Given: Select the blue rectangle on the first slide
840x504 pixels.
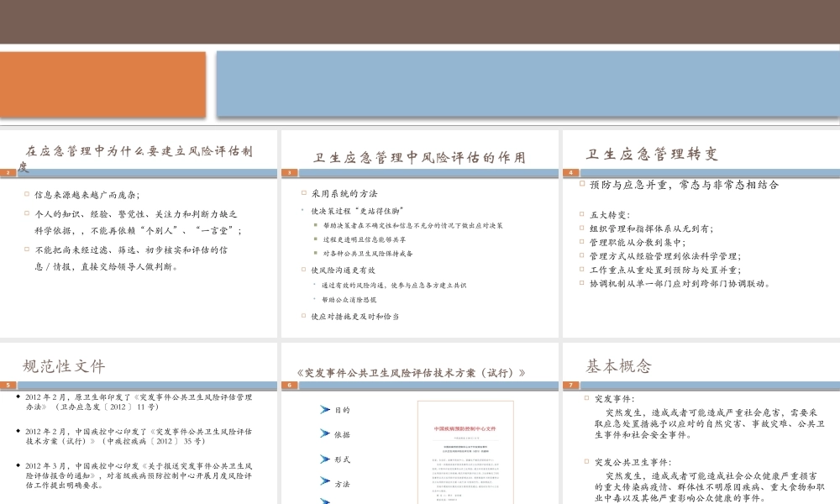Looking at the screenshot, I should click(x=528, y=83).
